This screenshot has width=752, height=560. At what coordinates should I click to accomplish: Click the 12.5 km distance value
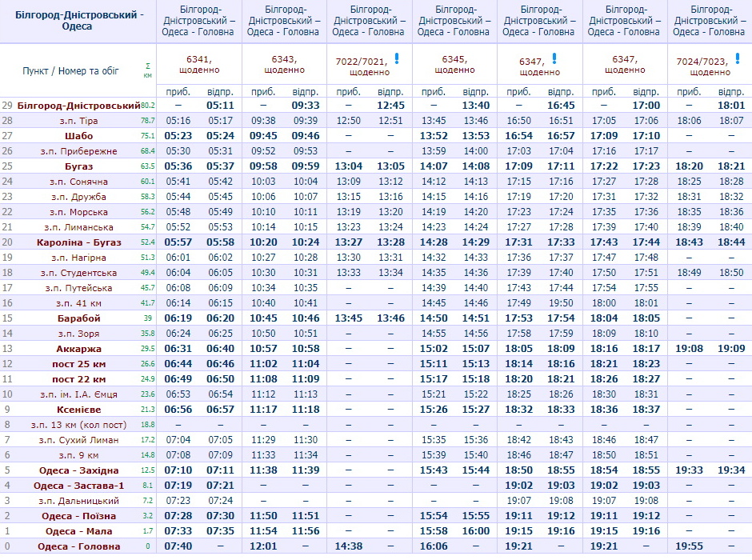[148, 471]
